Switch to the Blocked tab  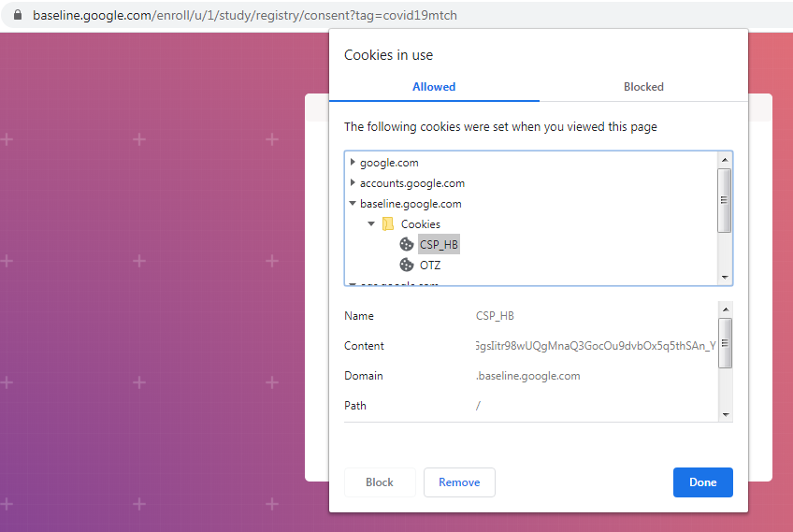click(x=643, y=87)
